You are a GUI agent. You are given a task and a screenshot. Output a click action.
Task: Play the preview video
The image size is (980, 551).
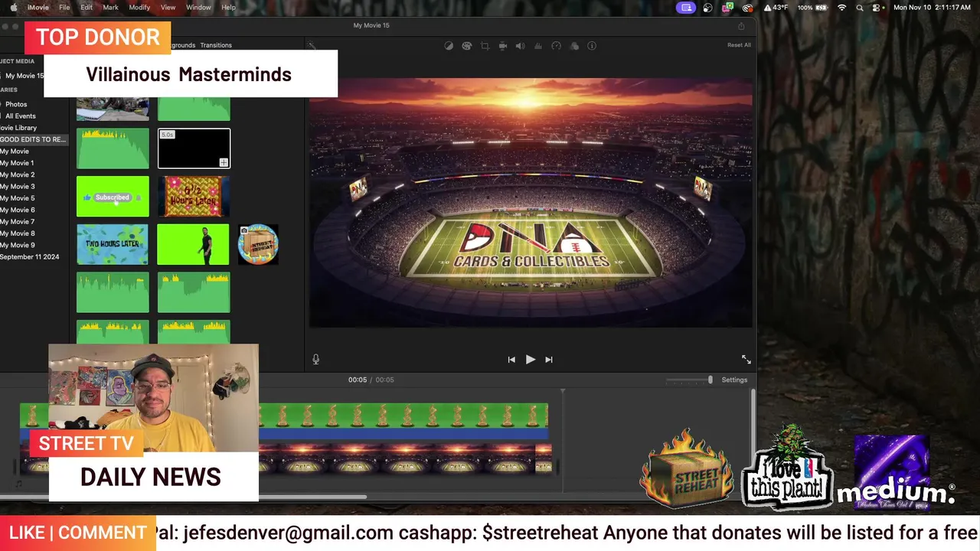click(x=530, y=360)
